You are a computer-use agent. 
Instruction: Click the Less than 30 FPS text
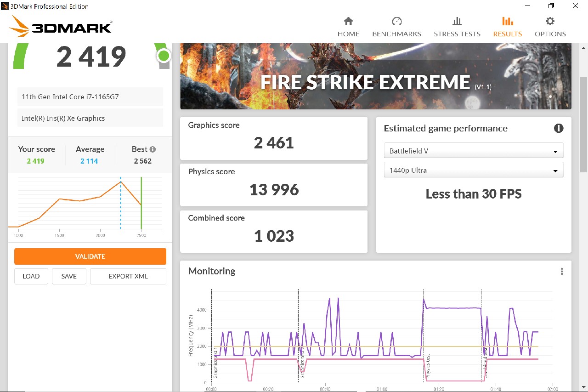(474, 194)
